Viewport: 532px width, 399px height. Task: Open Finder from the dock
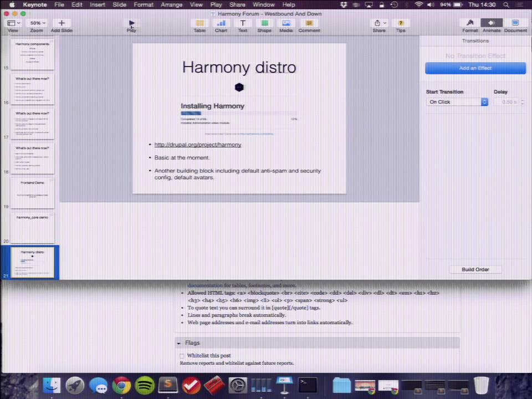52,386
